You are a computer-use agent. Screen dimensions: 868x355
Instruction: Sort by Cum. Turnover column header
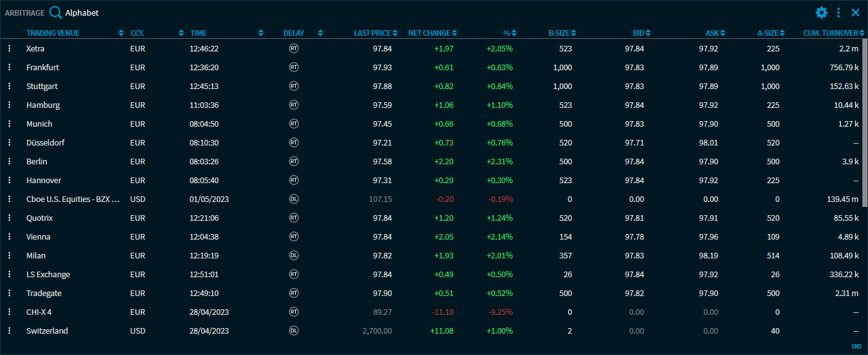tap(830, 33)
